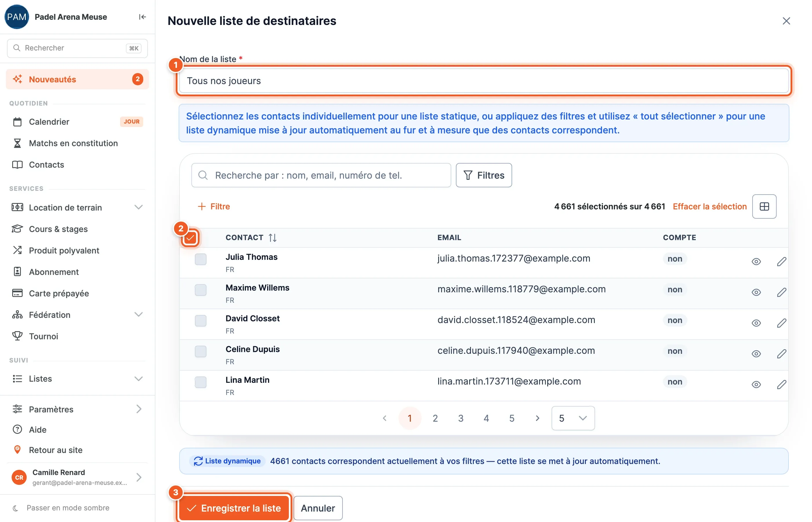Jump to page 3 of contacts
This screenshot has width=812, height=522.
coord(461,418)
